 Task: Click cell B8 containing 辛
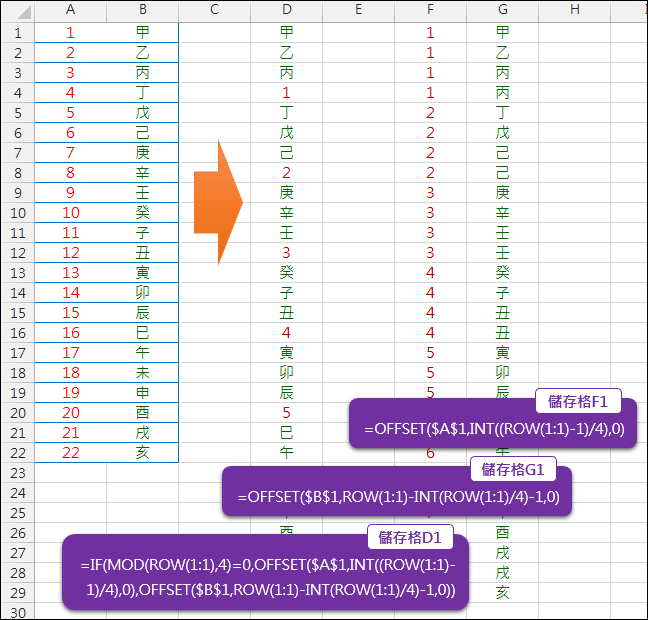pos(143,173)
